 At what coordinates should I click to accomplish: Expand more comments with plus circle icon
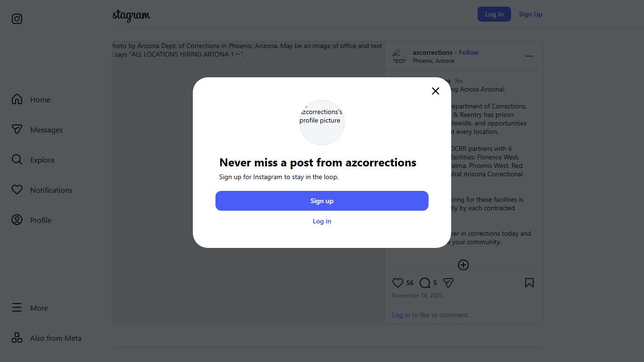point(463,265)
